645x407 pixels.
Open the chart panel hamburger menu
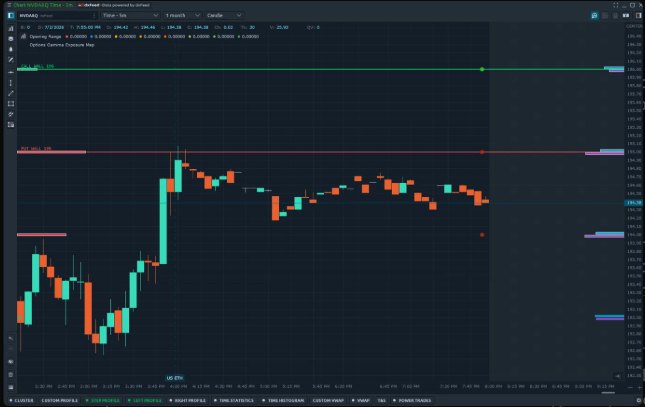point(9,5)
